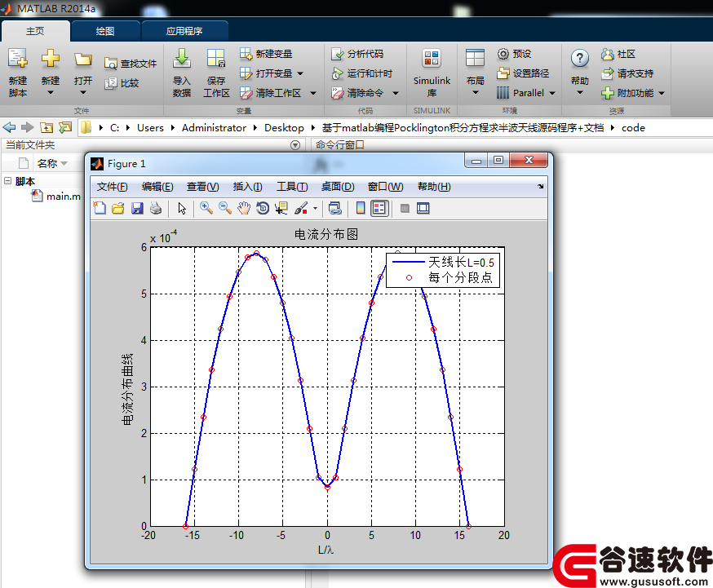
Task: Toggle the Edit Plot arrow tool
Action: (182, 208)
